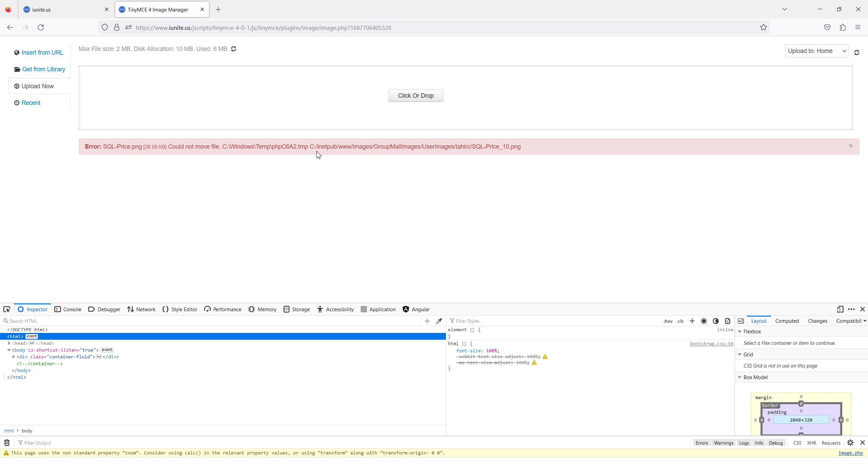The image size is (868, 468).
Task: Clear console output with the trash icon
Action: (x=7, y=443)
